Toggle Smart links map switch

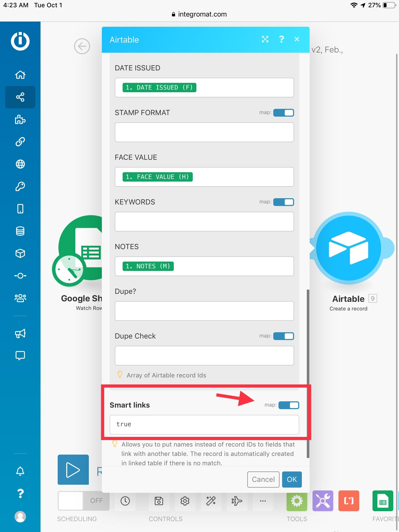[289, 405]
